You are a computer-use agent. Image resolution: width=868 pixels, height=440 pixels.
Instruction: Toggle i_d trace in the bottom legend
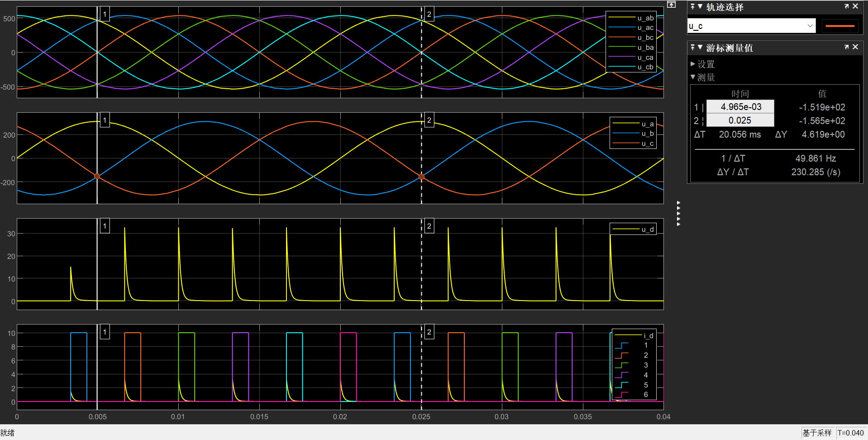click(x=634, y=335)
